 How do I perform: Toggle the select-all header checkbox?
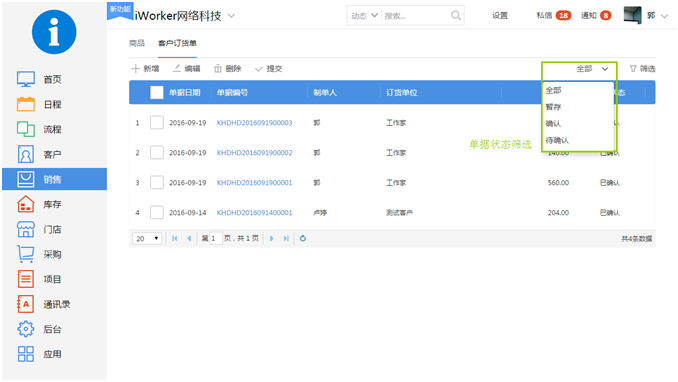(x=157, y=92)
